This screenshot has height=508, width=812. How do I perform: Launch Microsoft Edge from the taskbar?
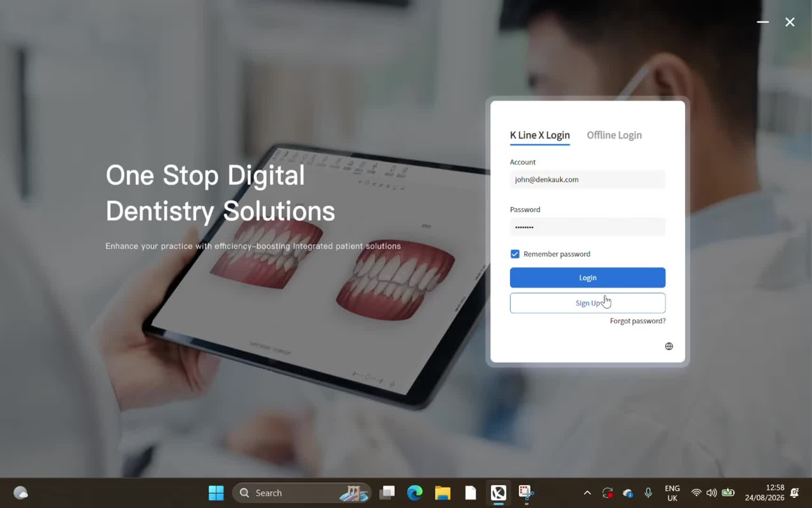pyautogui.click(x=415, y=493)
